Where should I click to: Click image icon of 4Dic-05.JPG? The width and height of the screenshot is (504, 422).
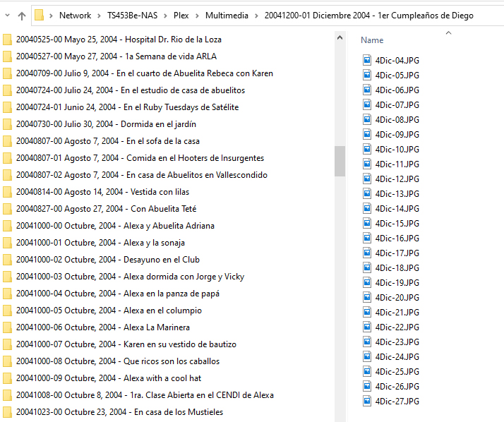pos(367,75)
